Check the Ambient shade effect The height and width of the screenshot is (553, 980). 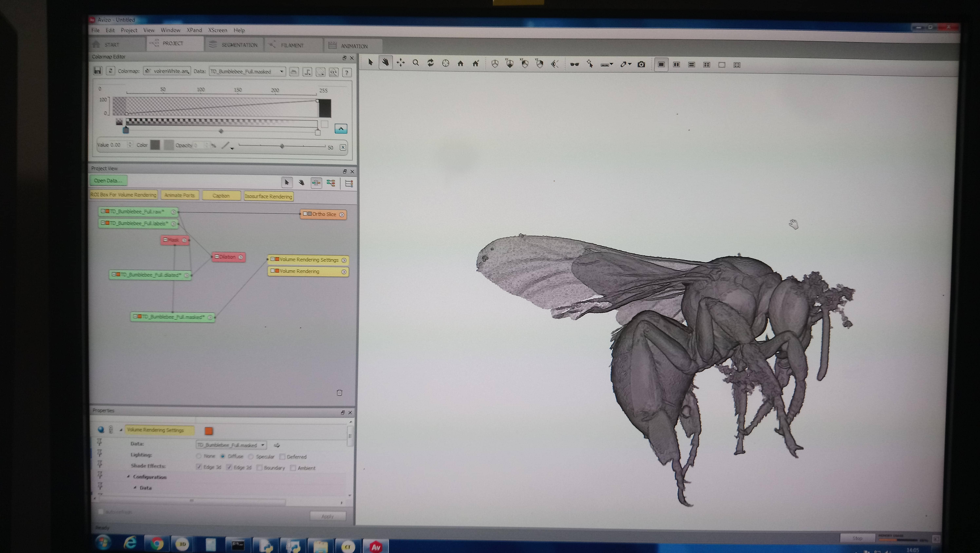[293, 468]
